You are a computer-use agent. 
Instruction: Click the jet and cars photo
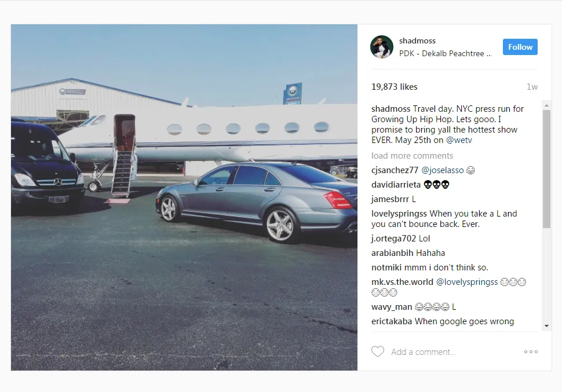[184, 197]
